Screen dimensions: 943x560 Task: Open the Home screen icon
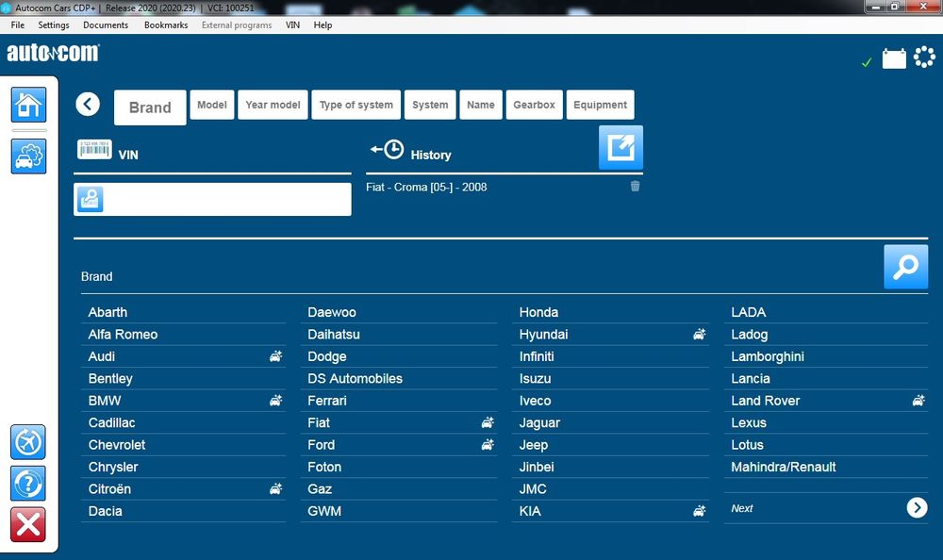28,105
